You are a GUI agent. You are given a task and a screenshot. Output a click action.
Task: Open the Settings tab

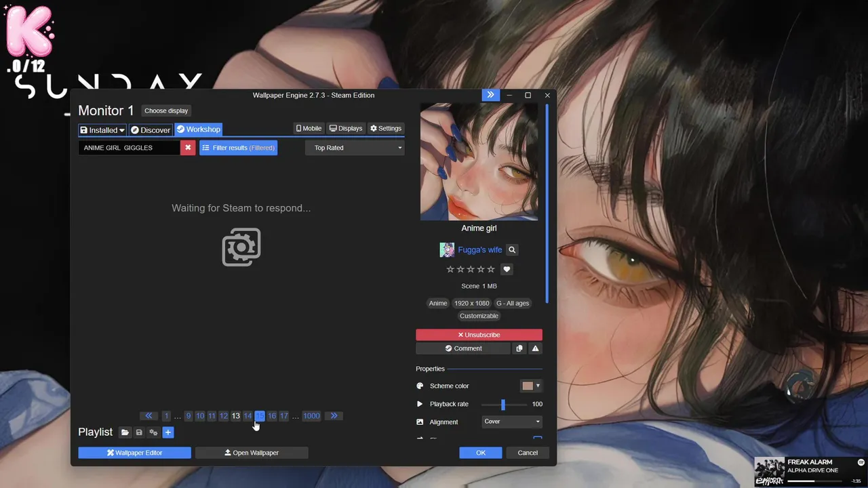(x=386, y=128)
